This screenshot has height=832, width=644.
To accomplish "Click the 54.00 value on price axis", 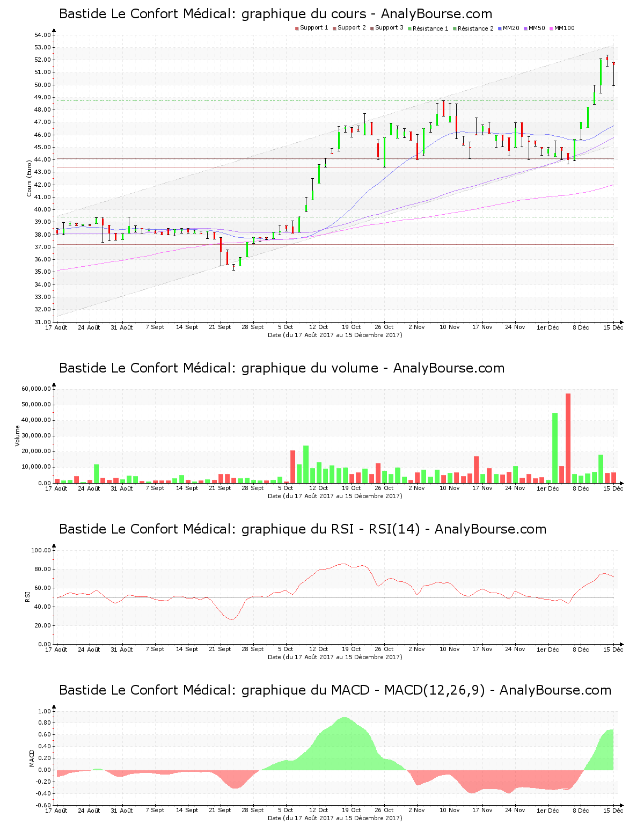I will (x=42, y=35).
